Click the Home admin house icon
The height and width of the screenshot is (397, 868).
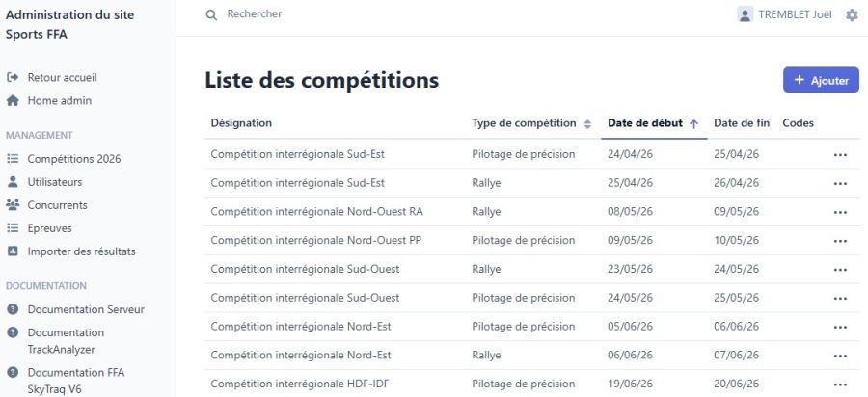tap(13, 100)
